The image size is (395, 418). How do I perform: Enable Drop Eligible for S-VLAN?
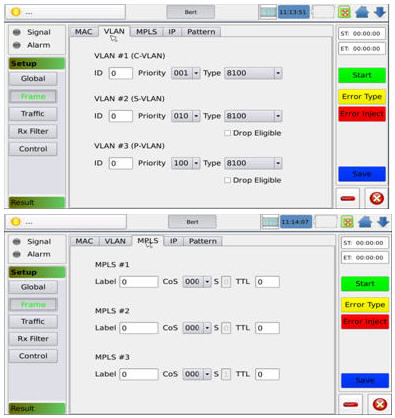[228, 133]
